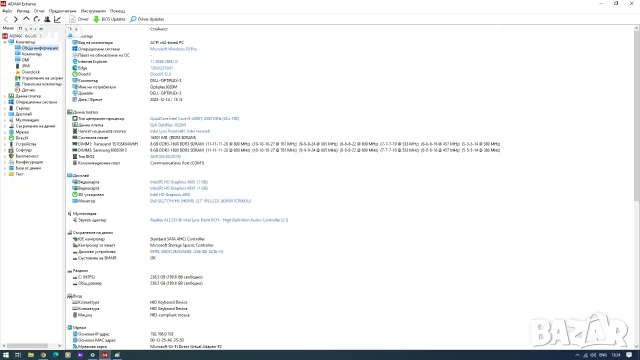Open File Explorer from the taskbar
Image resolution: width=640 pixels, height=360 pixels.
click(x=31, y=355)
